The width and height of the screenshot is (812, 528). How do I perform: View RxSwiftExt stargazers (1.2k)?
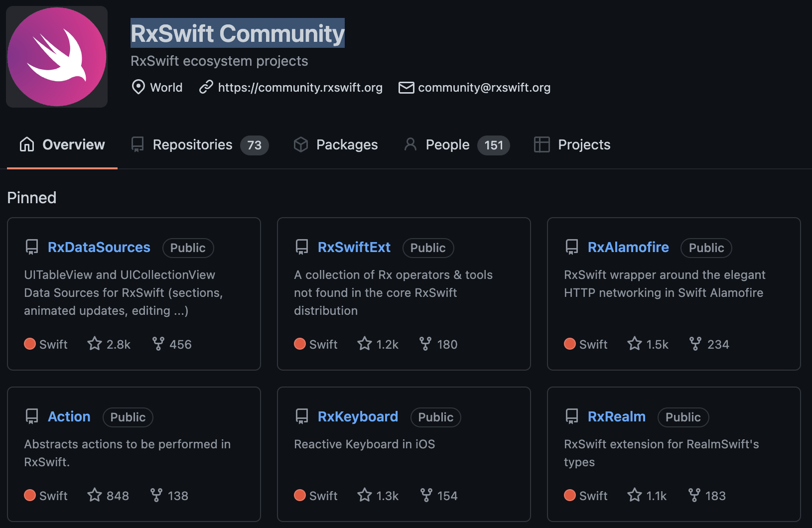tap(378, 344)
